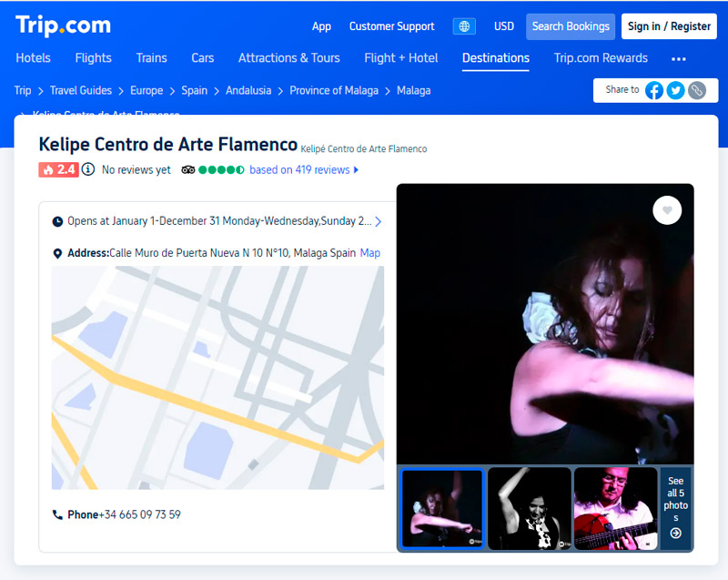This screenshot has height=580, width=728.
Task: Favorite this attraction with heart button
Action: click(667, 210)
